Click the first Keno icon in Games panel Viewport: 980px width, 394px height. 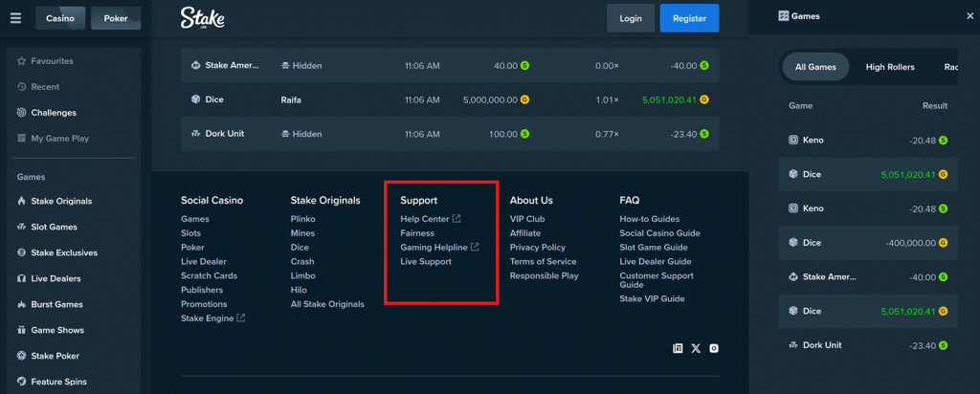[x=793, y=141]
